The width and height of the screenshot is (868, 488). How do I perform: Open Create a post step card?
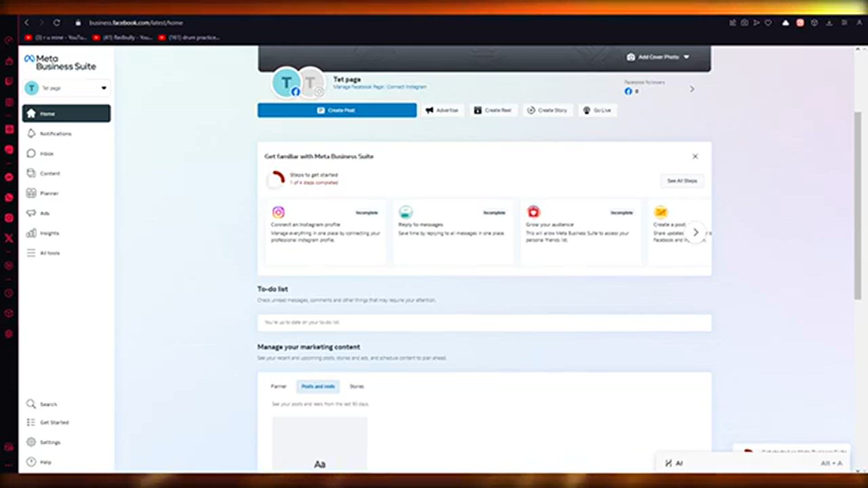pyautogui.click(x=679, y=232)
